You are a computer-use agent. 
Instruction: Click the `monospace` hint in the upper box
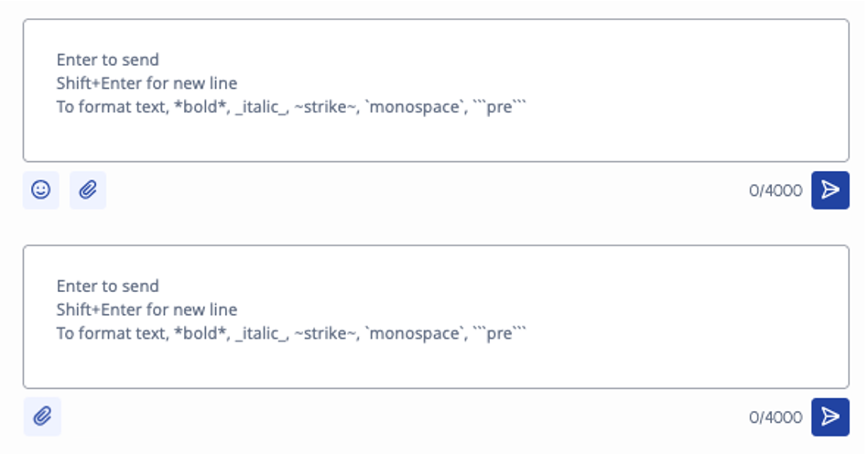[414, 107]
